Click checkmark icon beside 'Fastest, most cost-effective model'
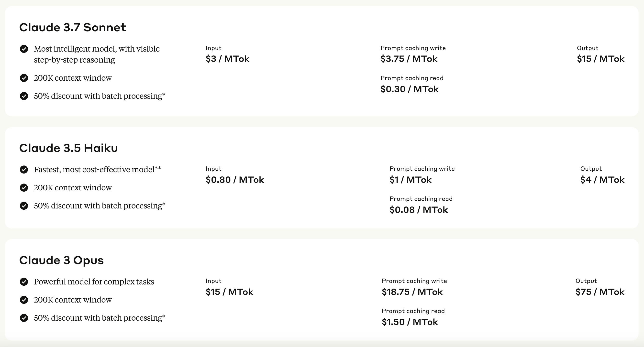Screen dimensions: 644x347 pyautogui.click(x=24, y=169)
